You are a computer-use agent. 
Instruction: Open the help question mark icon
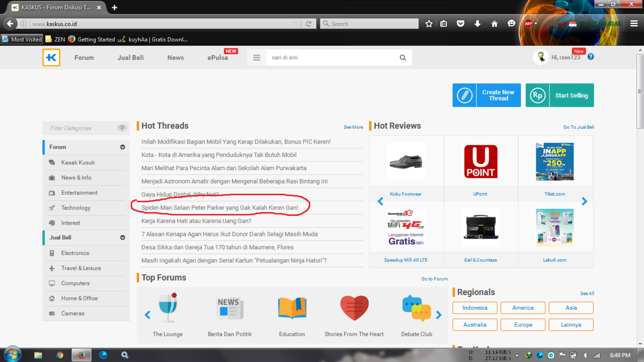click(x=591, y=57)
